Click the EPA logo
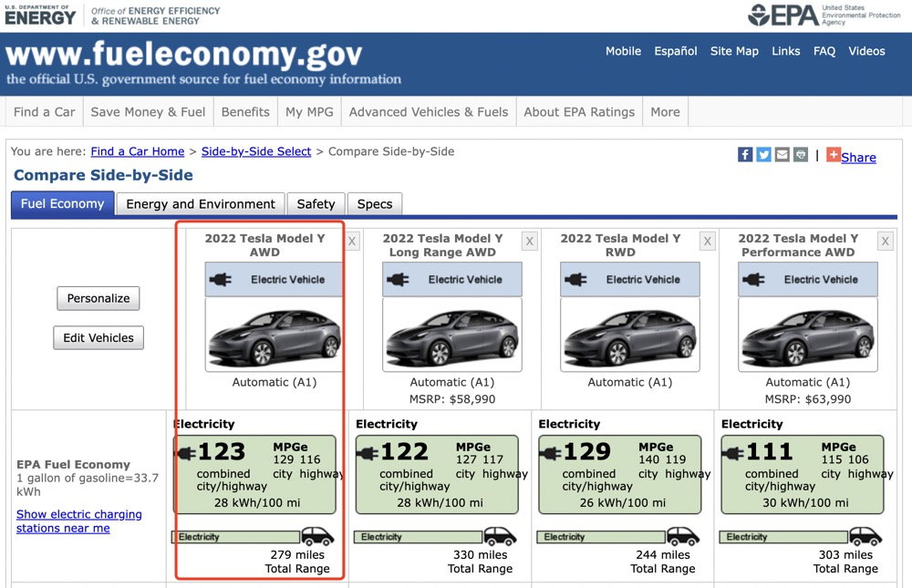This screenshot has width=912, height=588. [783, 15]
